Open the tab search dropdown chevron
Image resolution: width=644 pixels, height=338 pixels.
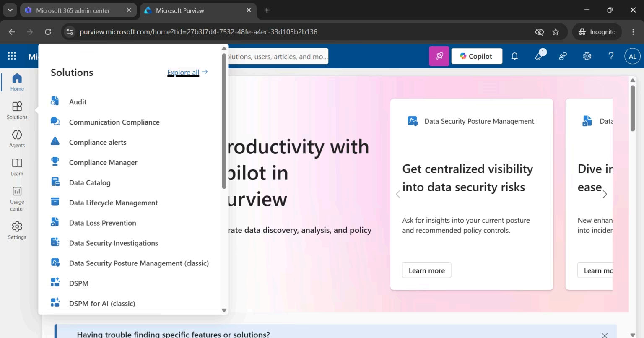click(x=10, y=10)
